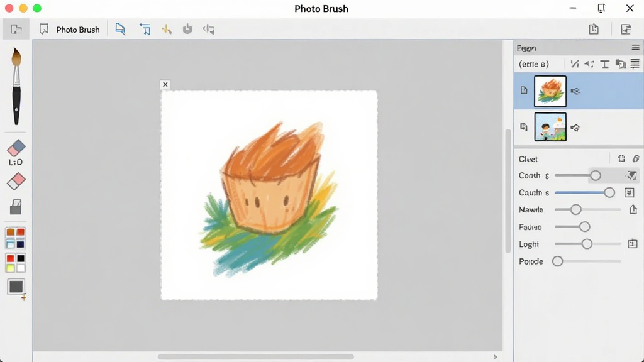Open the "(ettte e)" blend mode selector
The width and height of the screenshot is (644, 362).
point(534,64)
